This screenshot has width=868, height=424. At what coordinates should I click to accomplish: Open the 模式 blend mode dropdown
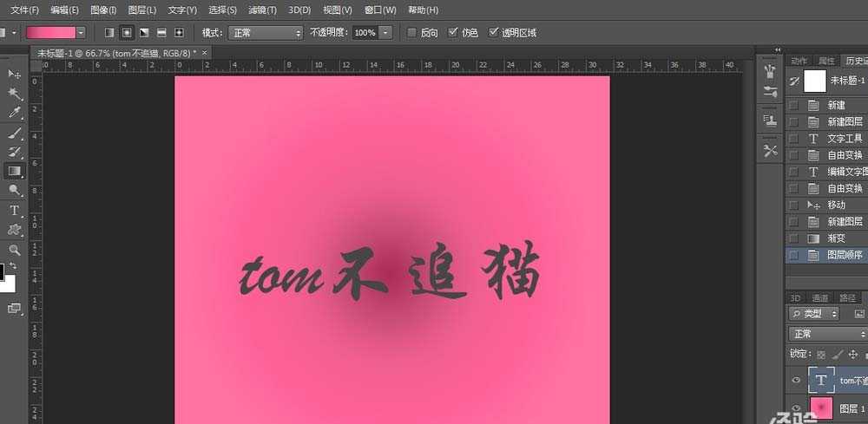(x=265, y=33)
